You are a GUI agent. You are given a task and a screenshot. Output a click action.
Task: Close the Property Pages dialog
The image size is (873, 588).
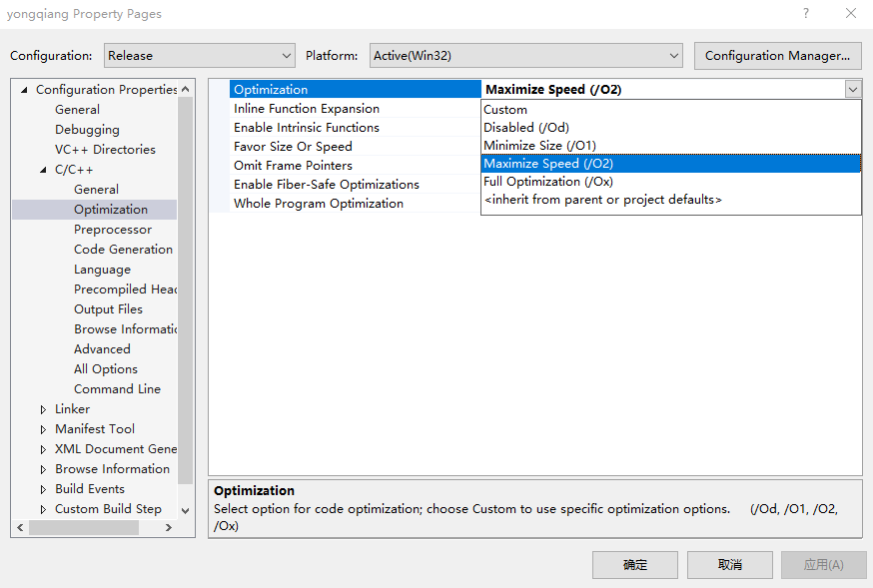click(x=851, y=13)
